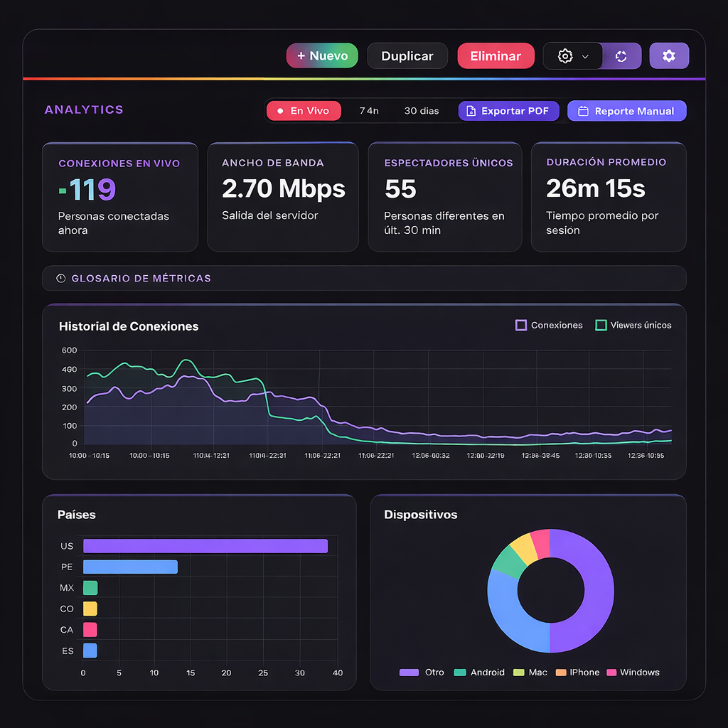Click the purple settings gear button
728x728 pixels.
(x=668, y=56)
